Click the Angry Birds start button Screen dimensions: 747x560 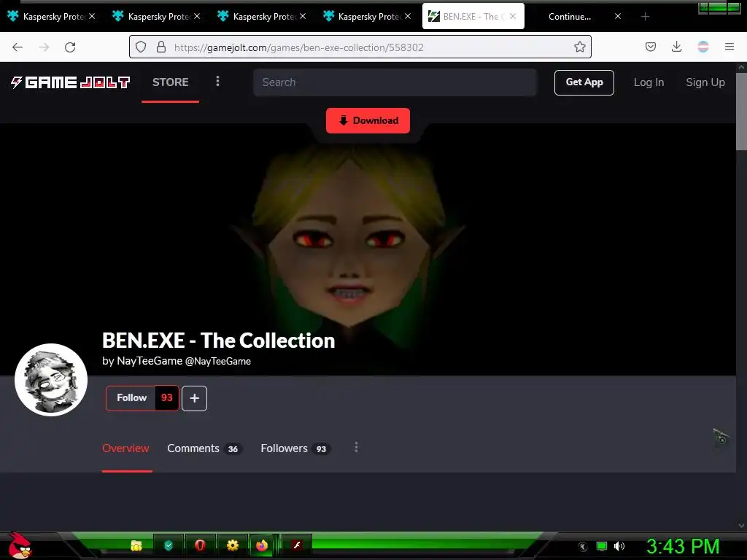coord(20,545)
